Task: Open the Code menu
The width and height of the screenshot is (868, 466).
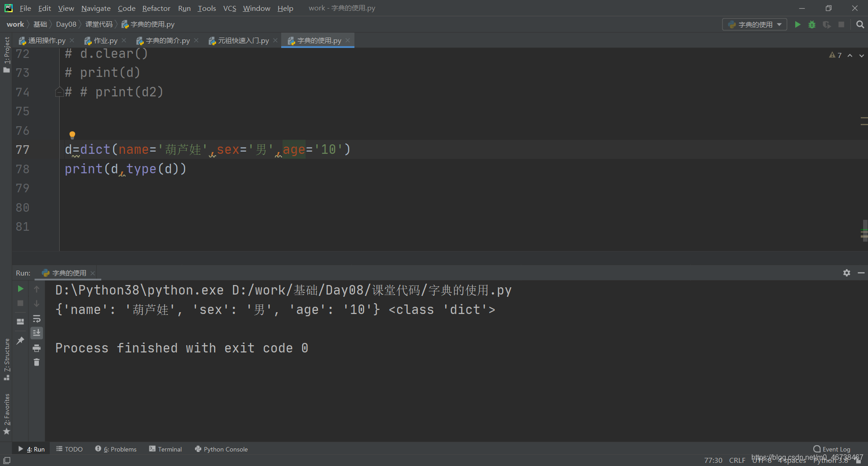Action: click(127, 8)
